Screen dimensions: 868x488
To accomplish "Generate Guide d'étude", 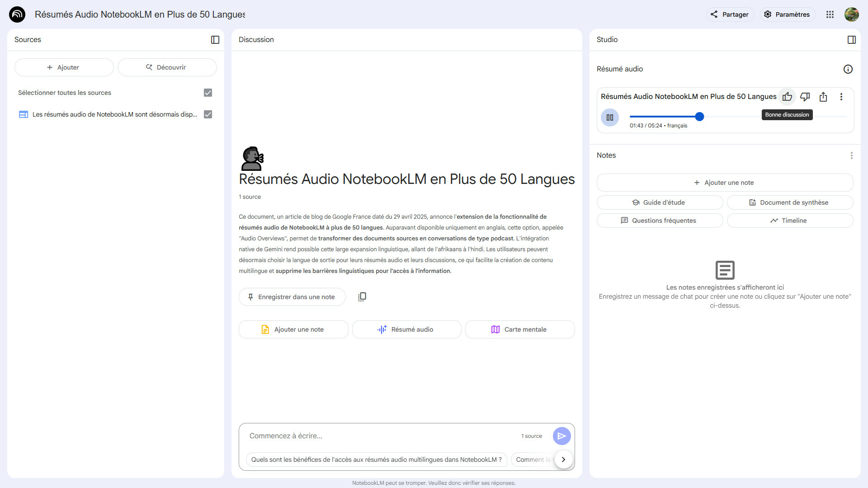I will click(660, 202).
